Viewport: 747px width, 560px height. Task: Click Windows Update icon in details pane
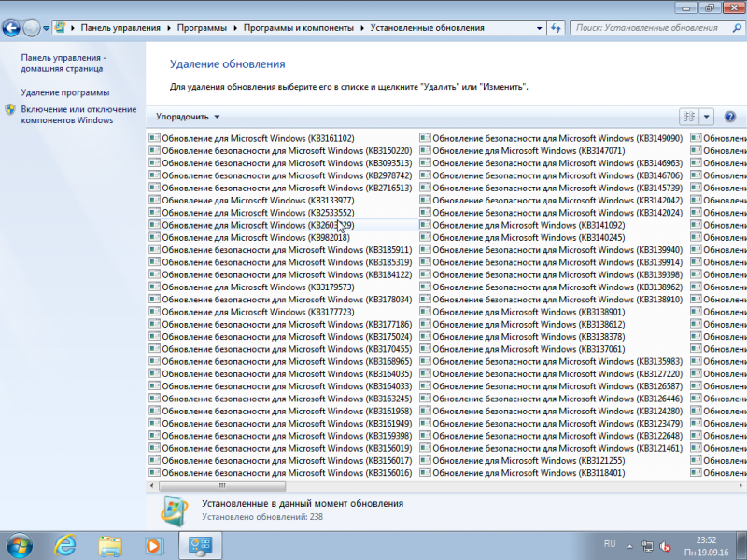coord(174,511)
